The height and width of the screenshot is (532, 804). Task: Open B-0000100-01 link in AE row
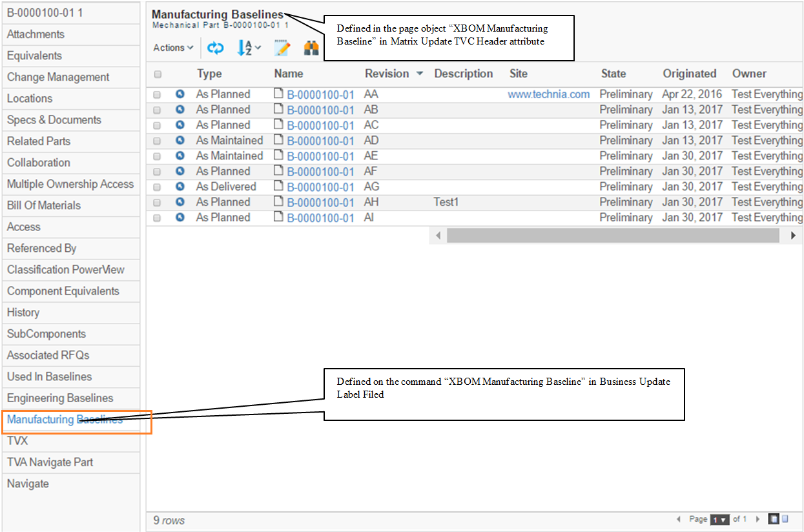click(x=320, y=156)
